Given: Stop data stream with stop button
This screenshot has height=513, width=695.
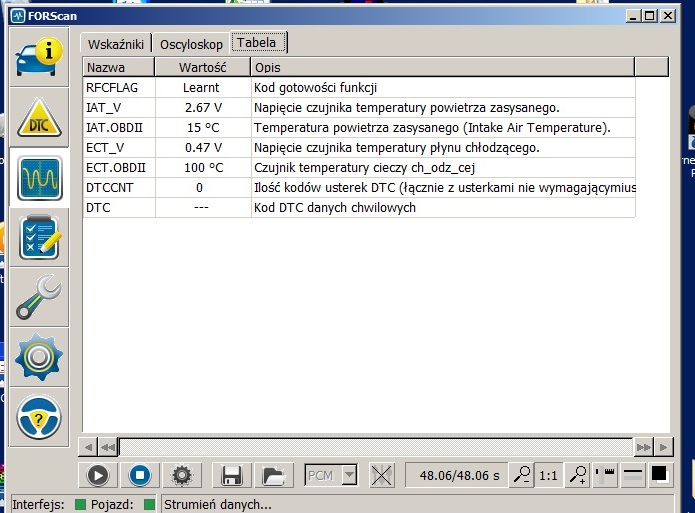Looking at the screenshot, I should point(140,475).
